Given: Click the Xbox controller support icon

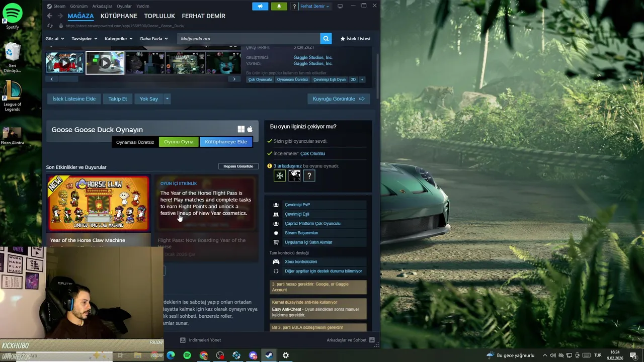Looking at the screenshot, I should (276, 261).
